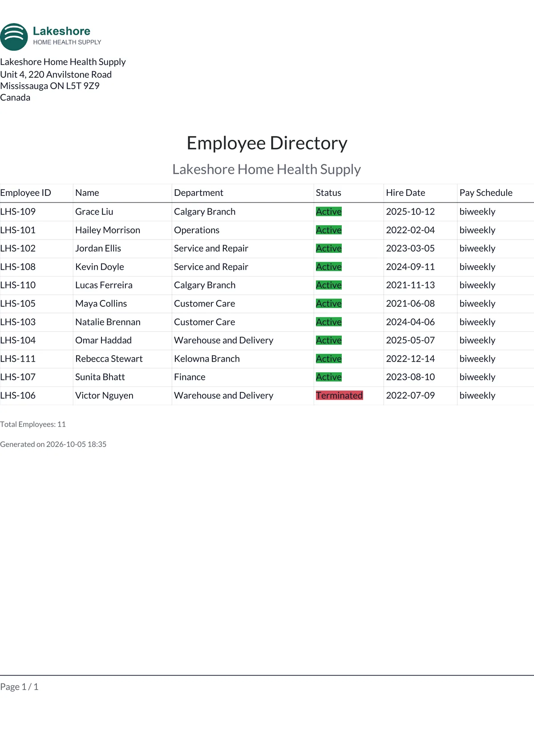Click the Mississauga ON L5T 9Z9 line
Image resolution: width=534 pixels, height=756 pixels.
[50, 86]
